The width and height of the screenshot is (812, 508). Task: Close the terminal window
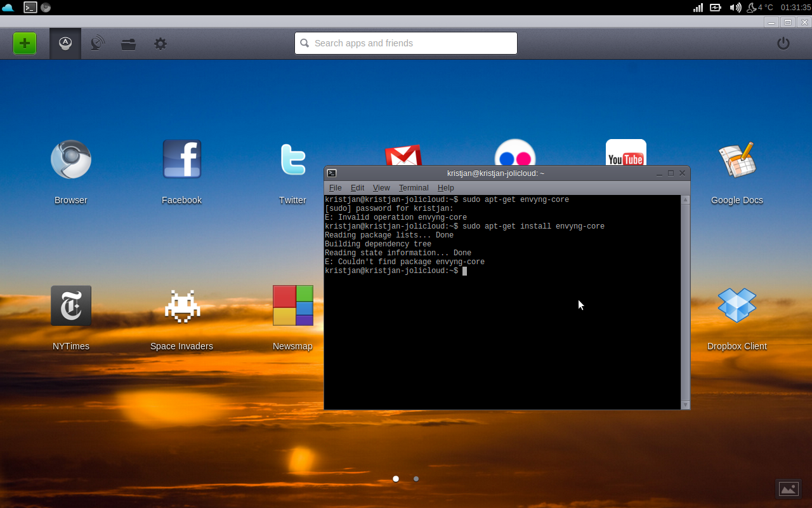(x=682, y=173)
